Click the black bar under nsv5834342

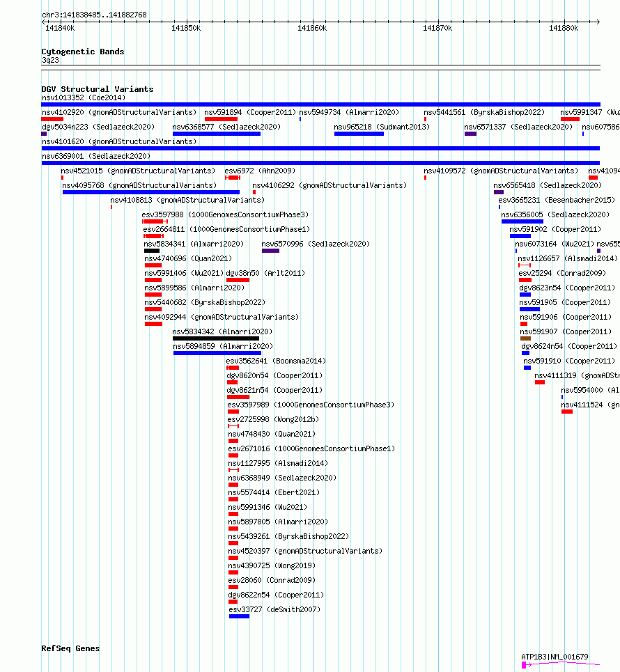216,338
